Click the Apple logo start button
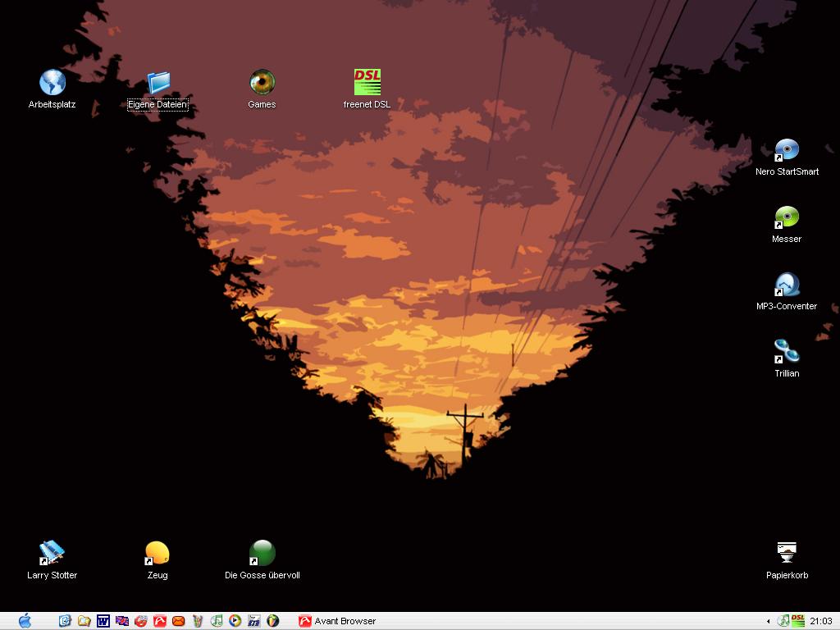This screenshot has height=630, width=840. [25, 621]
